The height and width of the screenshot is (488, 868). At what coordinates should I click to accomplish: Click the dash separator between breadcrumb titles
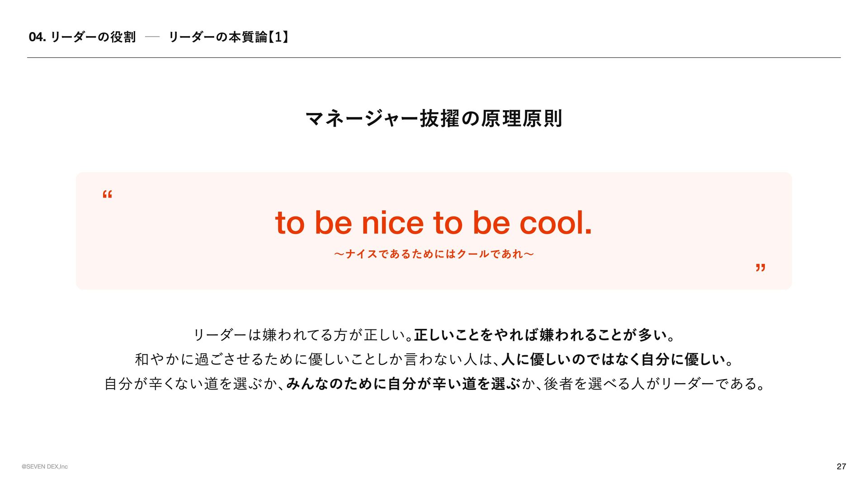pyautogui.click(x=152, y=37)
